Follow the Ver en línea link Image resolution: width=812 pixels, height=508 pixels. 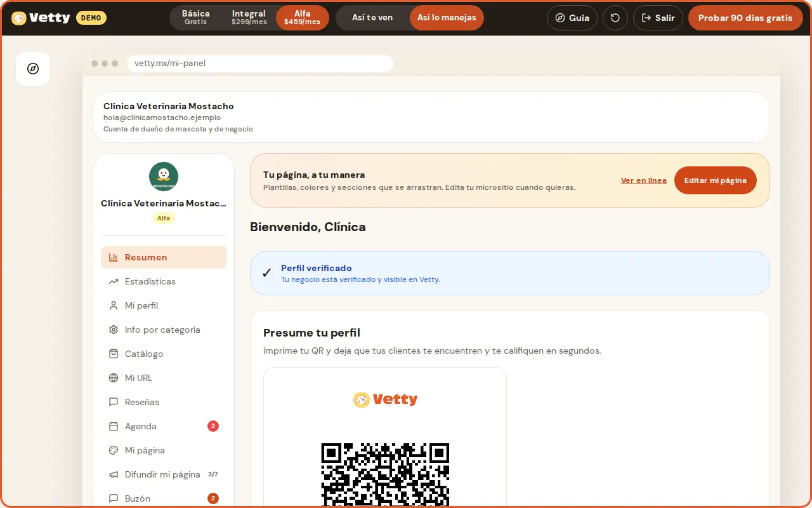tap(644, 180)
